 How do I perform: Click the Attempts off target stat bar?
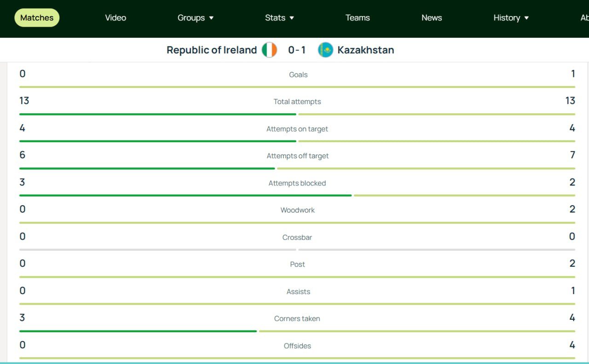tap(297, 168)
